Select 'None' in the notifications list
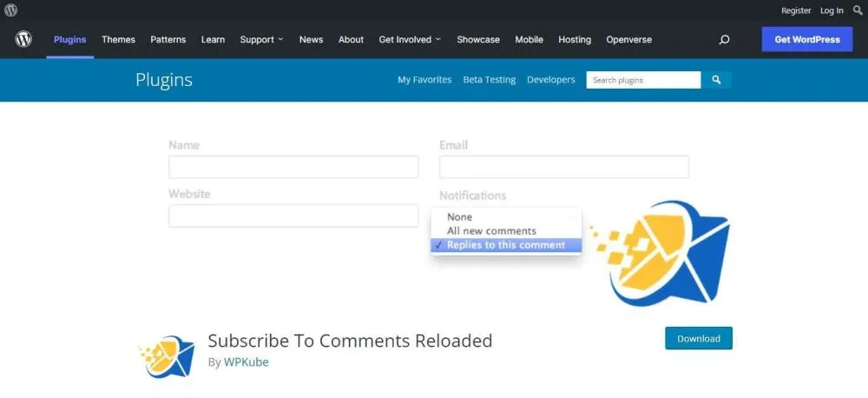 coord(460,217)
